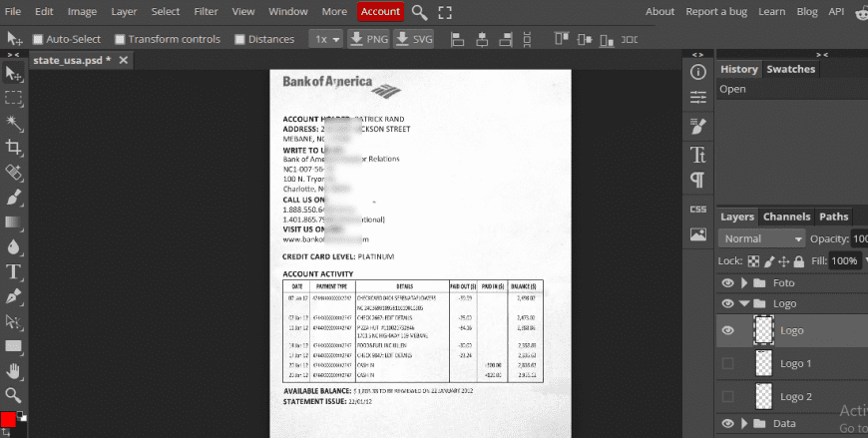Open the Paragraph panel icon

pos(698,180)
